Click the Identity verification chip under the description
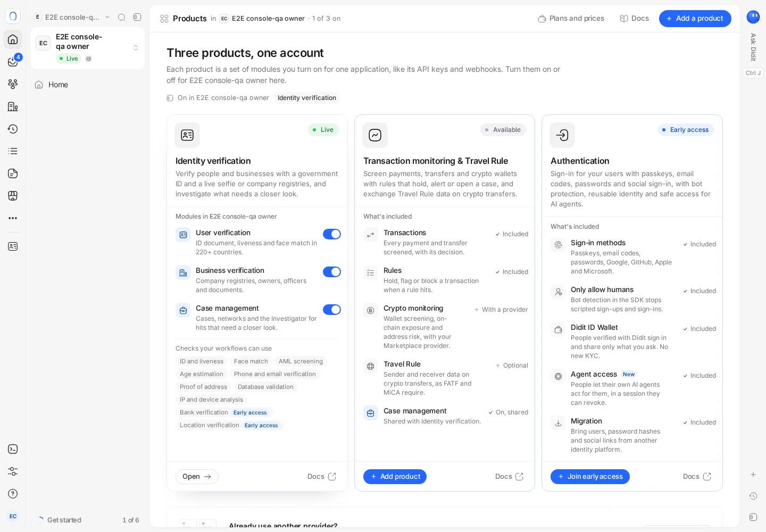 [x=307, y=98]
